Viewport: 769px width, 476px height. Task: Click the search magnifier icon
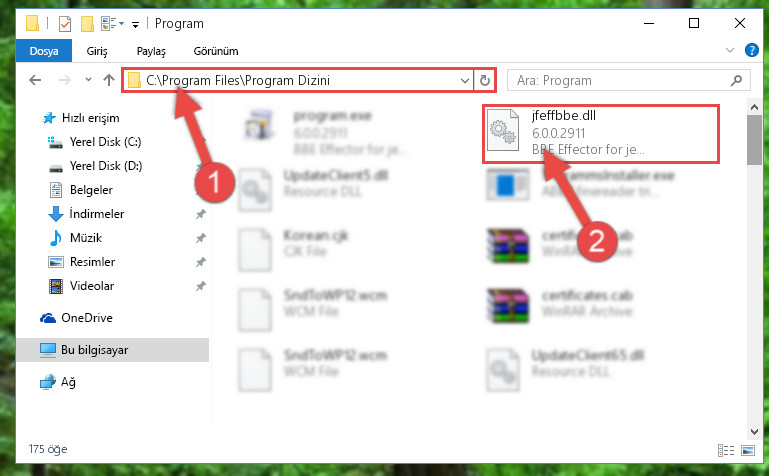(736, 80)
